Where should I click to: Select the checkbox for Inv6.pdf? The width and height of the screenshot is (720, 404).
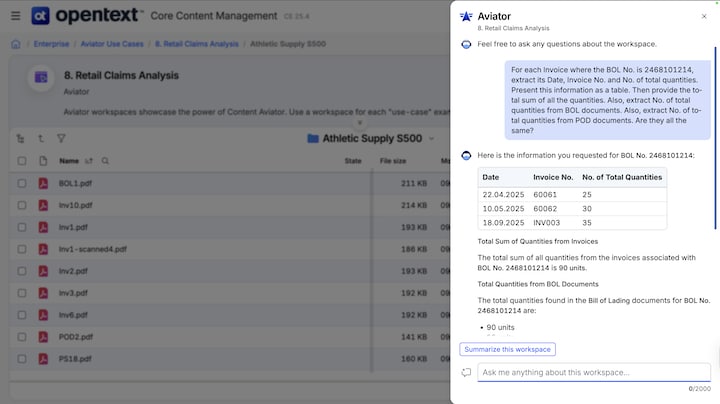tap(22, 315)
